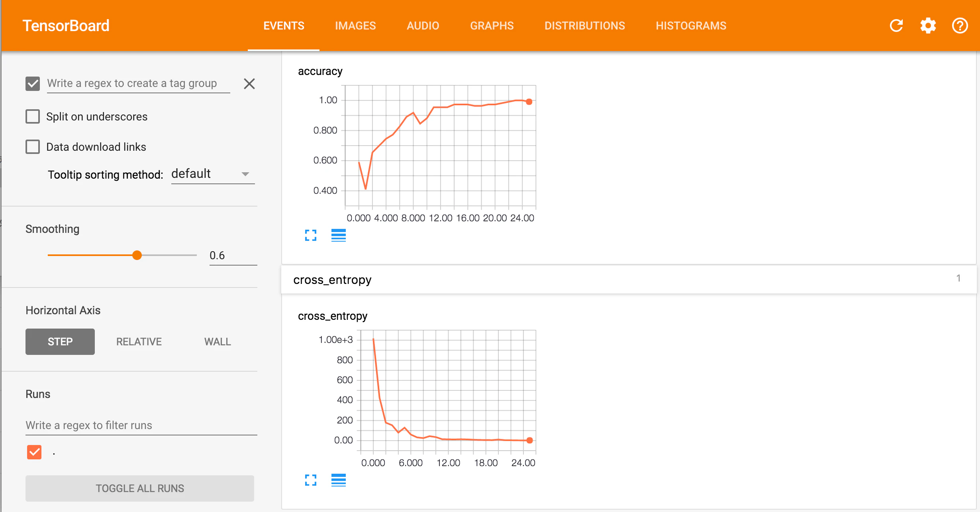Open the help question mark icon
This screenshot has height=512, width=980.
click(960, 26)
